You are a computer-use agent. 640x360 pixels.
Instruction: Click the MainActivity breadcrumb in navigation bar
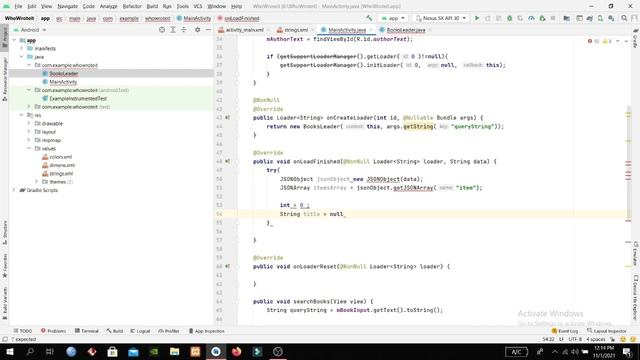coord(197,18)
